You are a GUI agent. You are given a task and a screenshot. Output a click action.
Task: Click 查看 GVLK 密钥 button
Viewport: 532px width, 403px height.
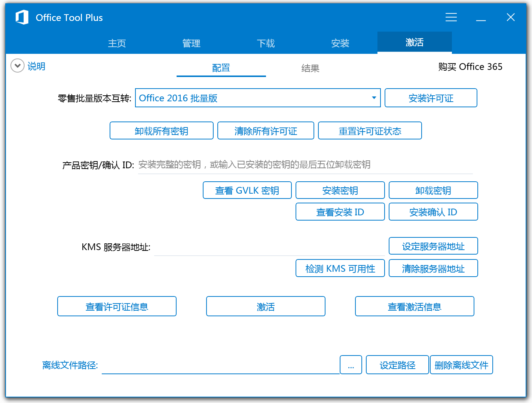pos(247,191)
